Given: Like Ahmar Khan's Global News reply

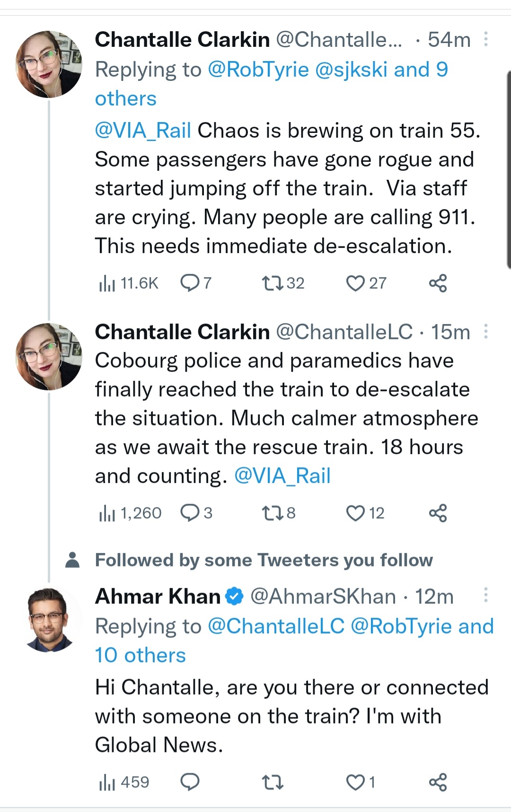Looking at the screenshot, I should 355,782.
